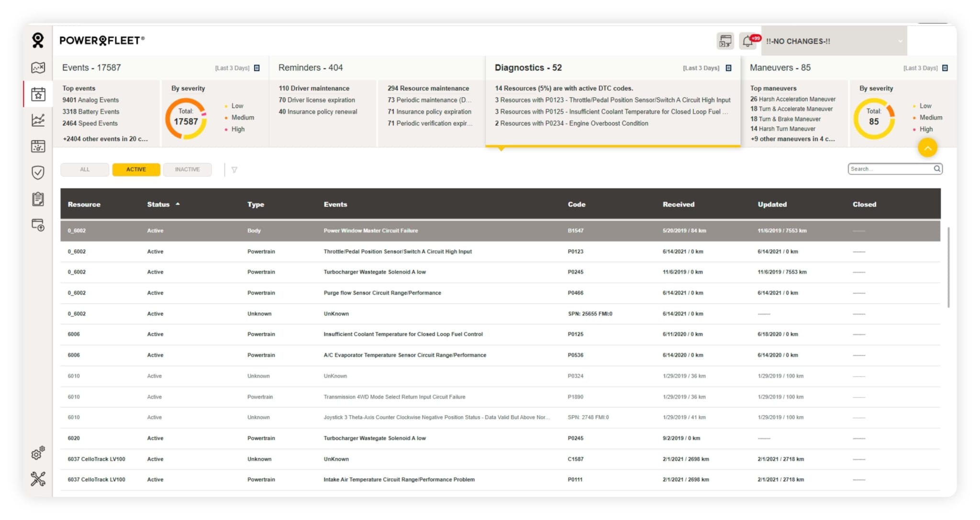The height and width of the screenshot is (520, 980).
Task: Collapse summary panels with yellow chevron button
Action: click(927, 148)
